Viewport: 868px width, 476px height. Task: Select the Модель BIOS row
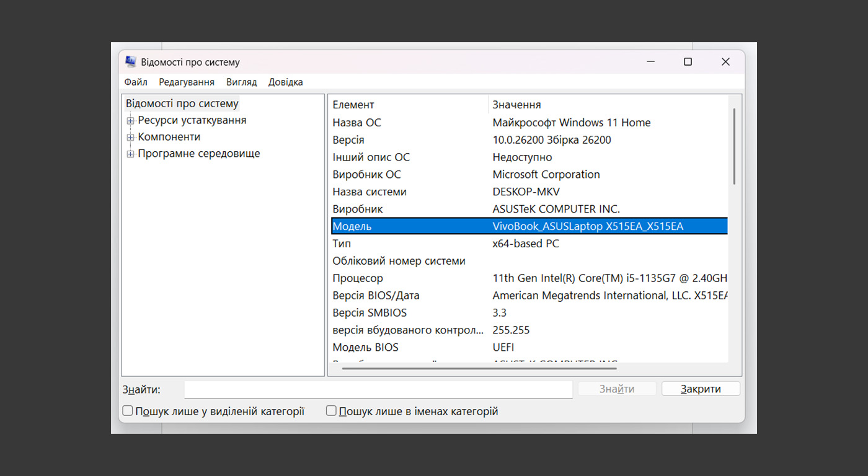pos(528,347)
